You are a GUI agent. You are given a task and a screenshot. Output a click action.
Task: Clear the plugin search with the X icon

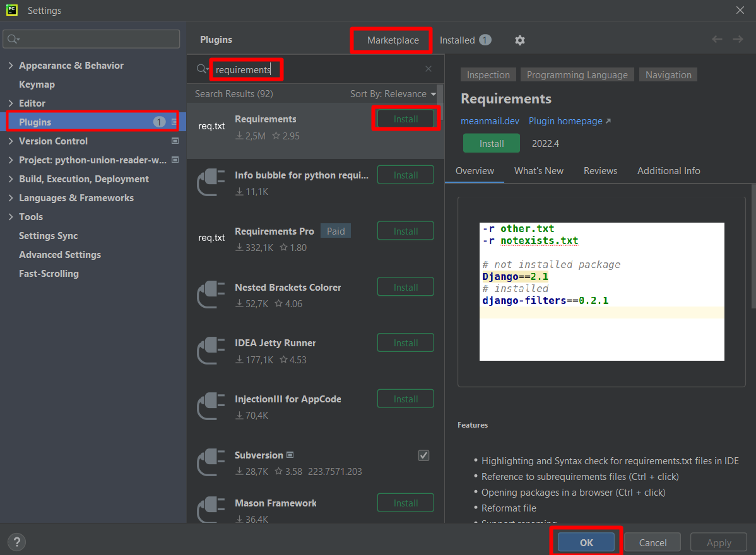click(428, 68)
